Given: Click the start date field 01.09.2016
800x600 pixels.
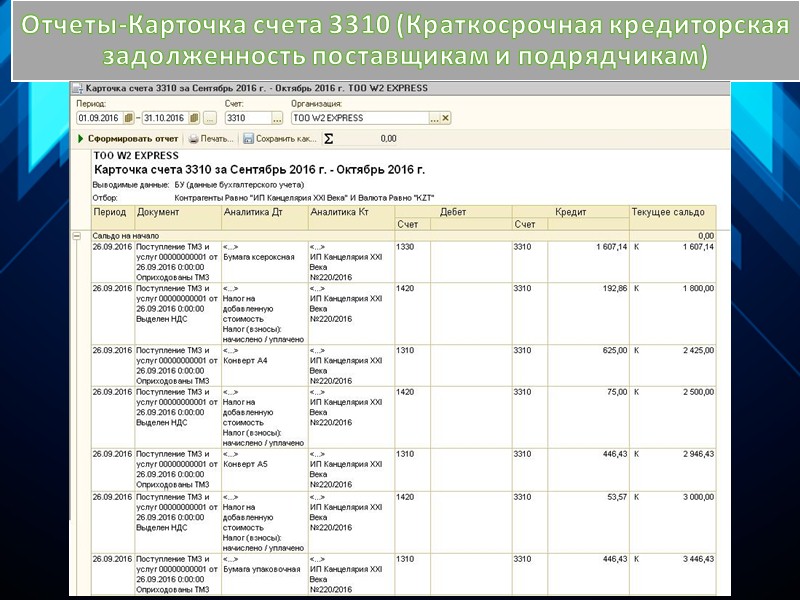Looking at the screenshot, I should [x=101, y=118].
